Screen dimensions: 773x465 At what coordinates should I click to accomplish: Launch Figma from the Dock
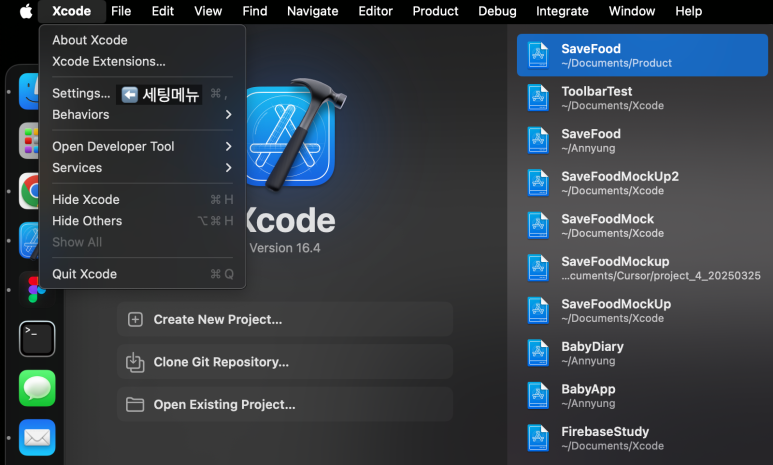coord(37,289)
